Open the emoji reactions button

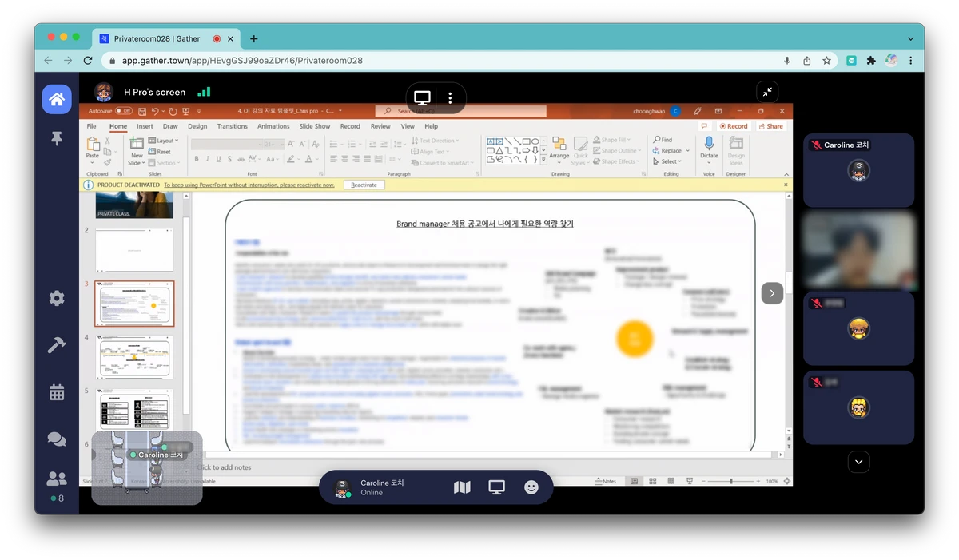coord(531,487)
